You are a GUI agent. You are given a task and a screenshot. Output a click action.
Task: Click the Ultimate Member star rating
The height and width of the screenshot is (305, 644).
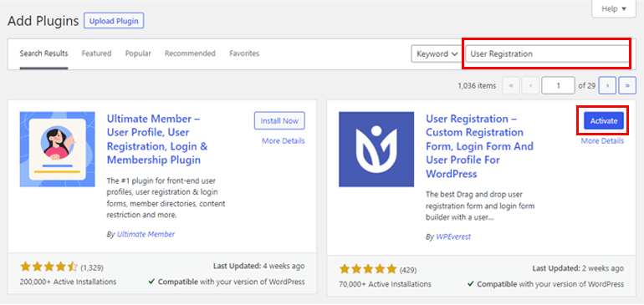pos(49,267)
